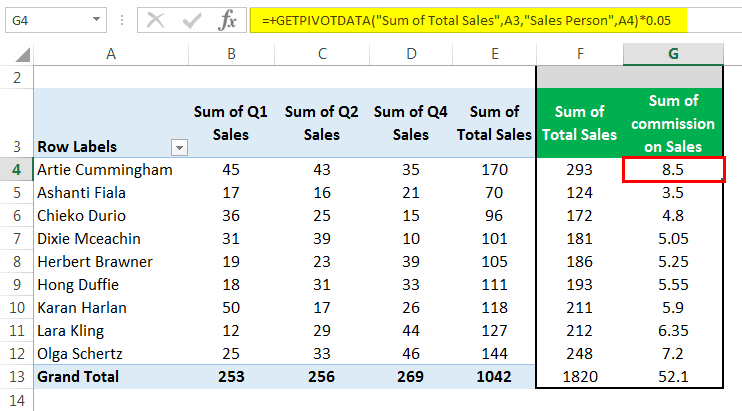Select Lara Kling's Q4 sales 44

(x=411, y=331)
